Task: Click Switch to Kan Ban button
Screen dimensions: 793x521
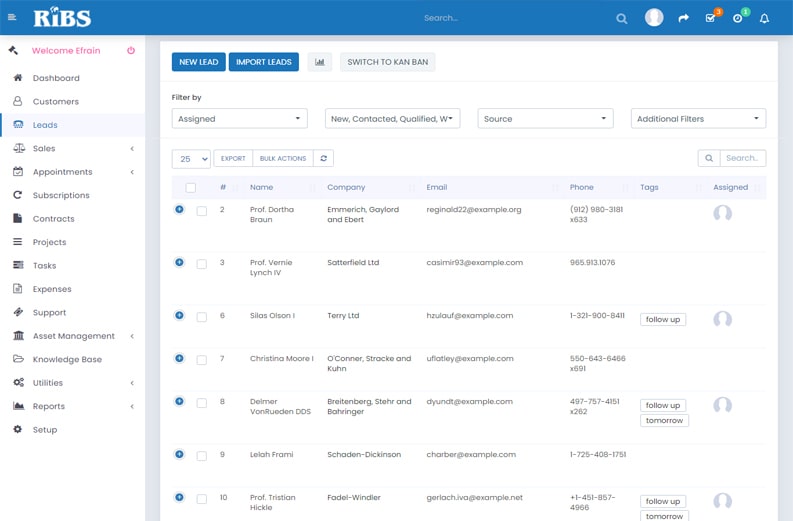Action: pyautogui.click(x=387, y=62)
